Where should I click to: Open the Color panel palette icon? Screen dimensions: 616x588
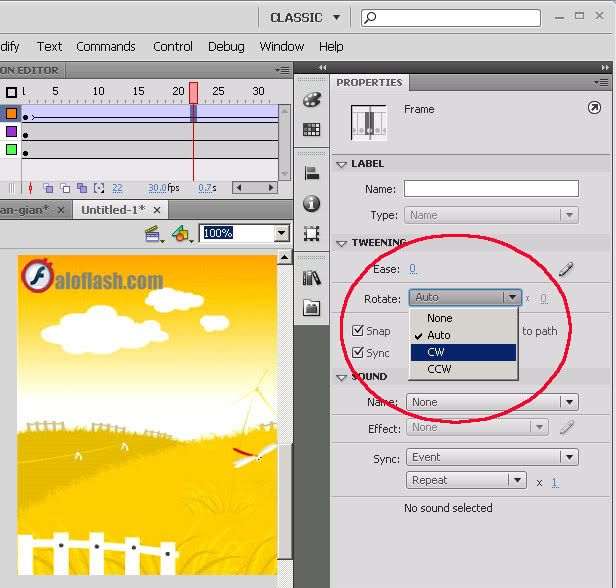[x=311, y=100]
